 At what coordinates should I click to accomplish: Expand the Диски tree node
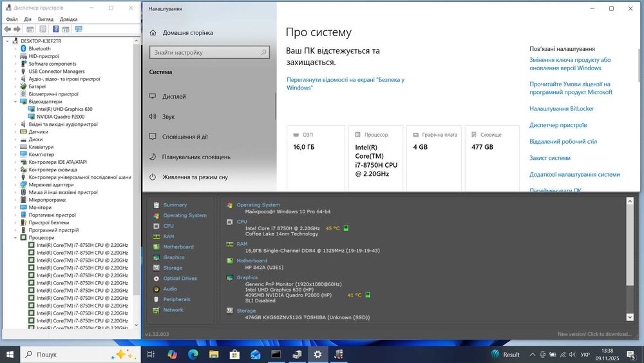pyautogui.click(x=15, y=139)
